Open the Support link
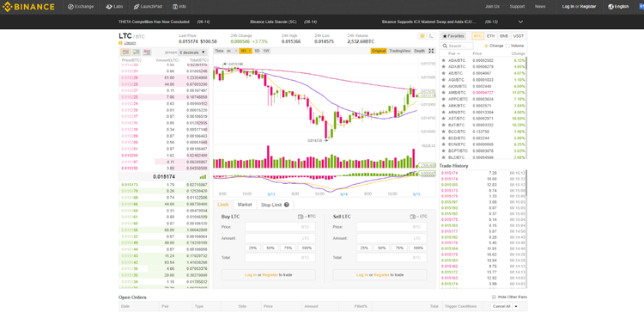644x319 pixels. (x=517, y=7)
